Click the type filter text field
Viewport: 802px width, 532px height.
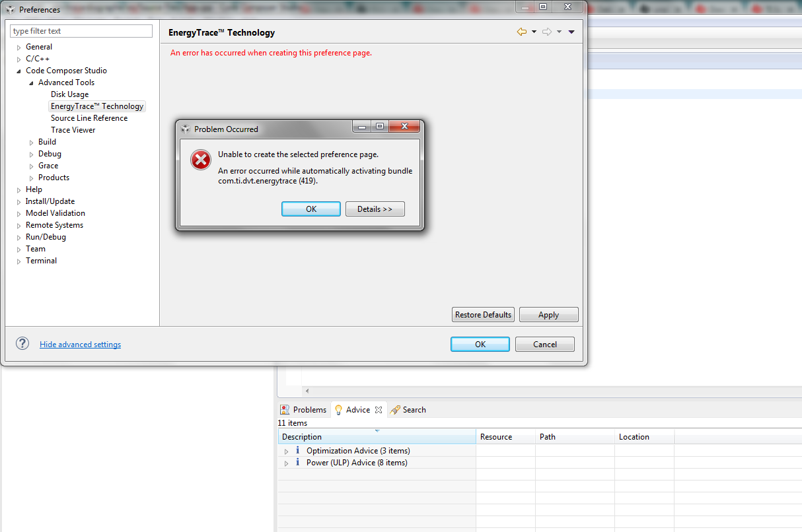[x=81, y=31]
